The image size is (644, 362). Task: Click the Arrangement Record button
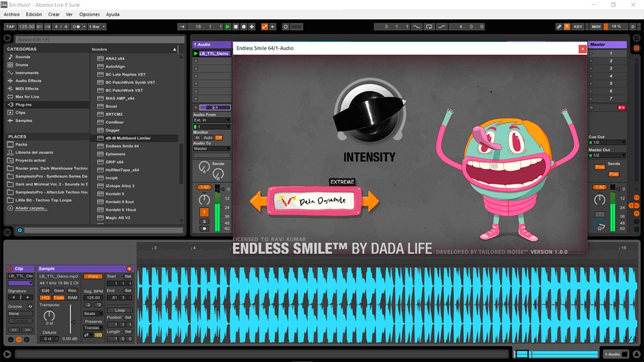pos(244,26)
